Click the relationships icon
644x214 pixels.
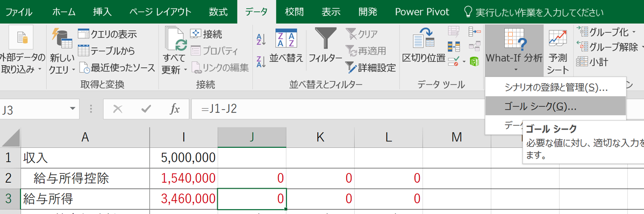pyautogui.click(x=474, y=46)
